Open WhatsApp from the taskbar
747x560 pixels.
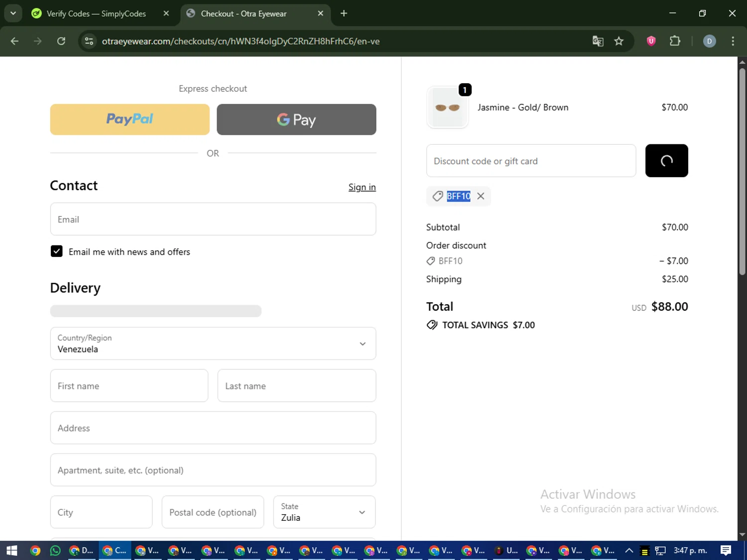[x=55, y=551]
